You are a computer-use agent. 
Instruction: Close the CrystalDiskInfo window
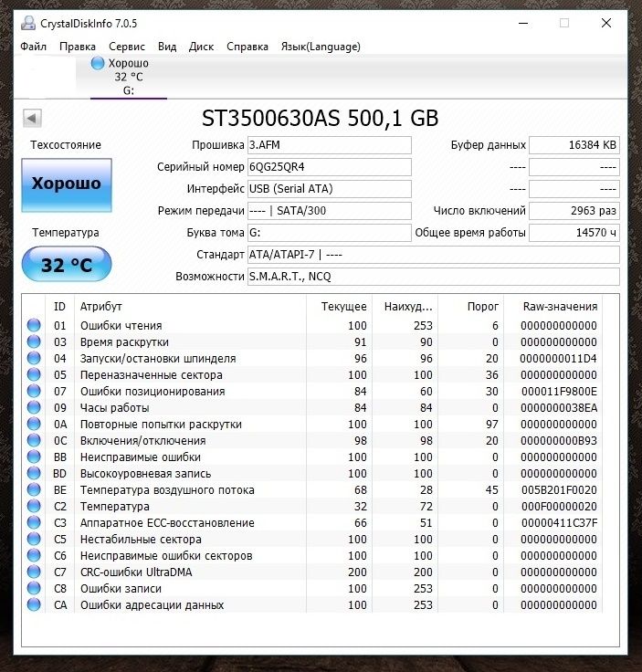606,23
